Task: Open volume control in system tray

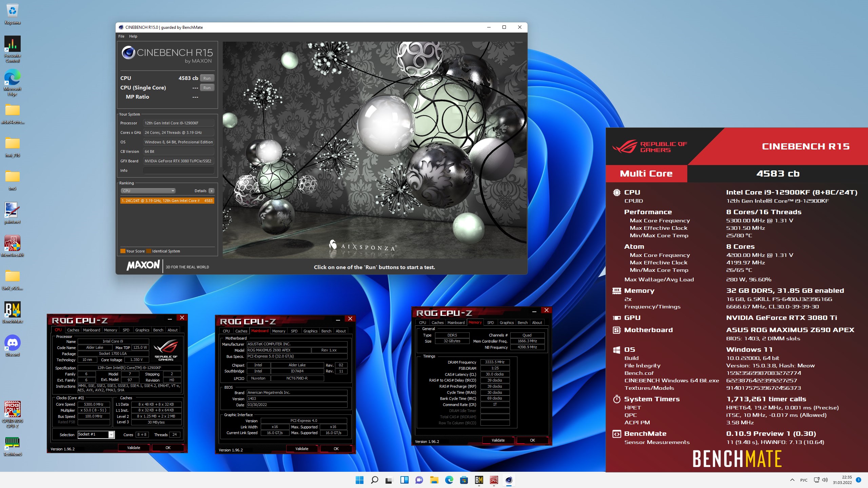Action: (825, 480)
